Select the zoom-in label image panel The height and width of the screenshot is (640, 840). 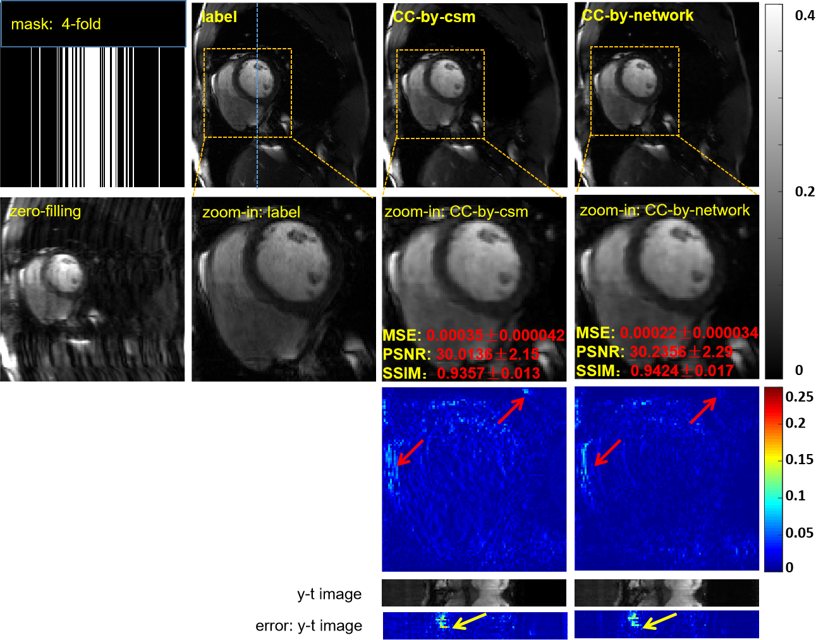pyautogui.click(x=284, y=289)
